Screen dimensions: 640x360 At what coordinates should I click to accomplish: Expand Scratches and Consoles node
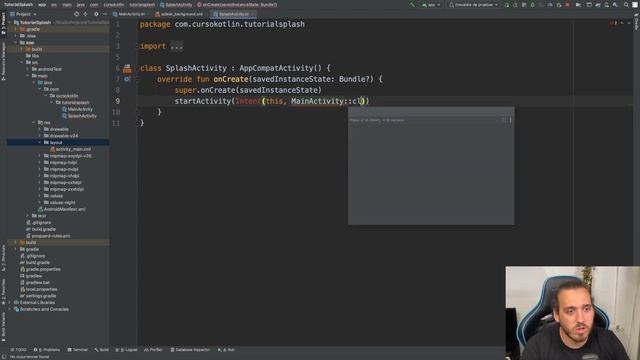10,309
